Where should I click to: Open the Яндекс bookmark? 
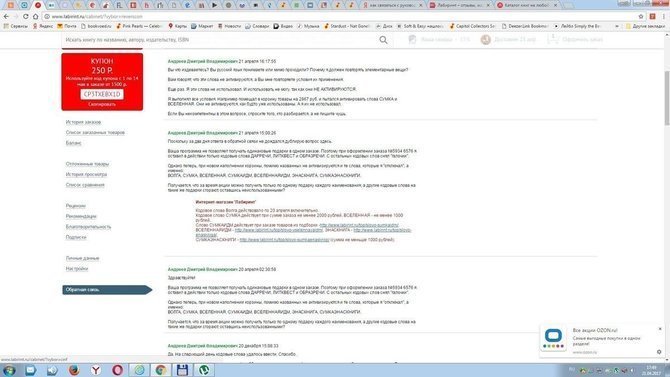[43, 26]
